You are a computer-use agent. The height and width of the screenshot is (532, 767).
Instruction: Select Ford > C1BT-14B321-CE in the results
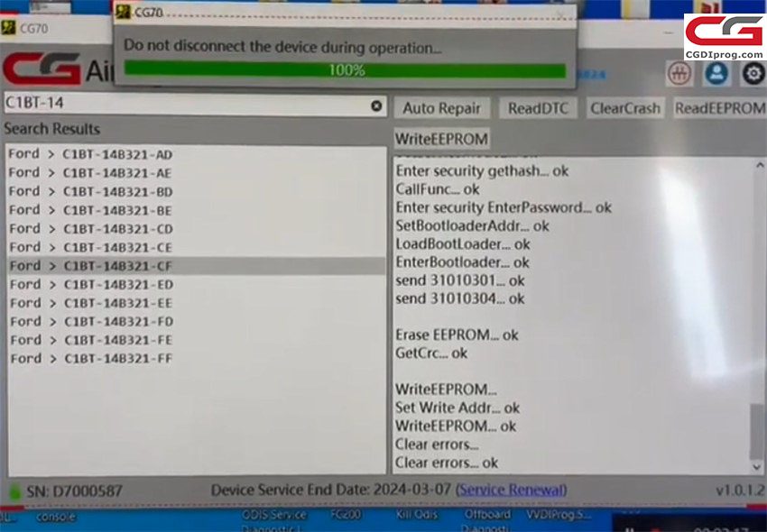(197, 247)
